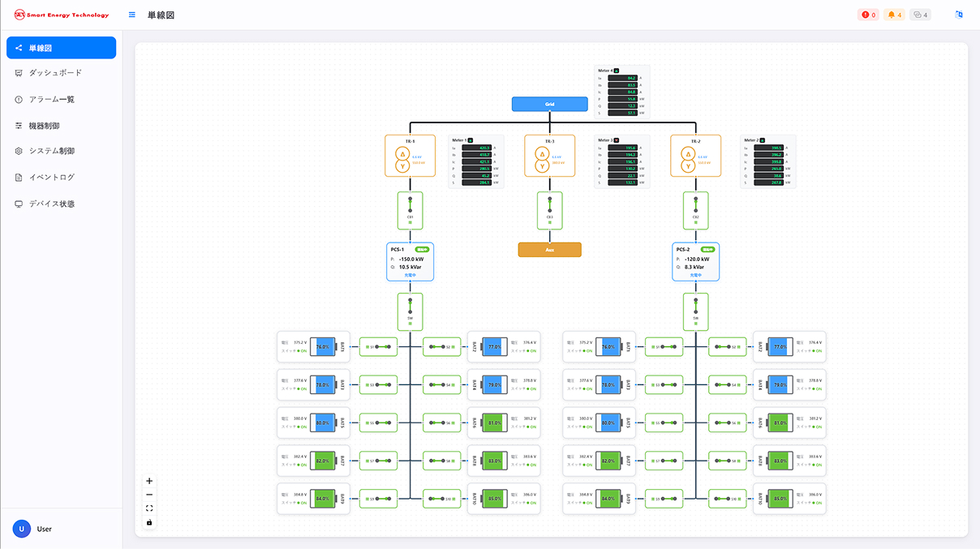Click the blue Grid node
The image size is (980, 549).
point(549,104)
